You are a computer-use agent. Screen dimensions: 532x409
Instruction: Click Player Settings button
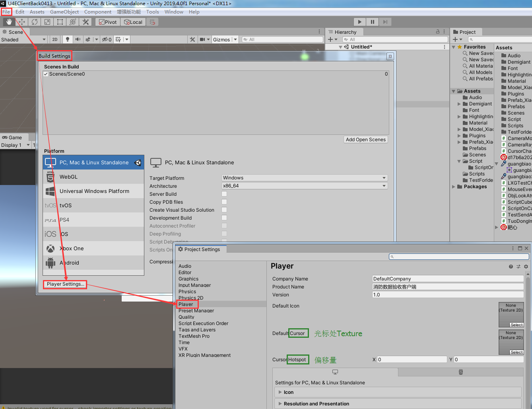(x=66, y=284)
